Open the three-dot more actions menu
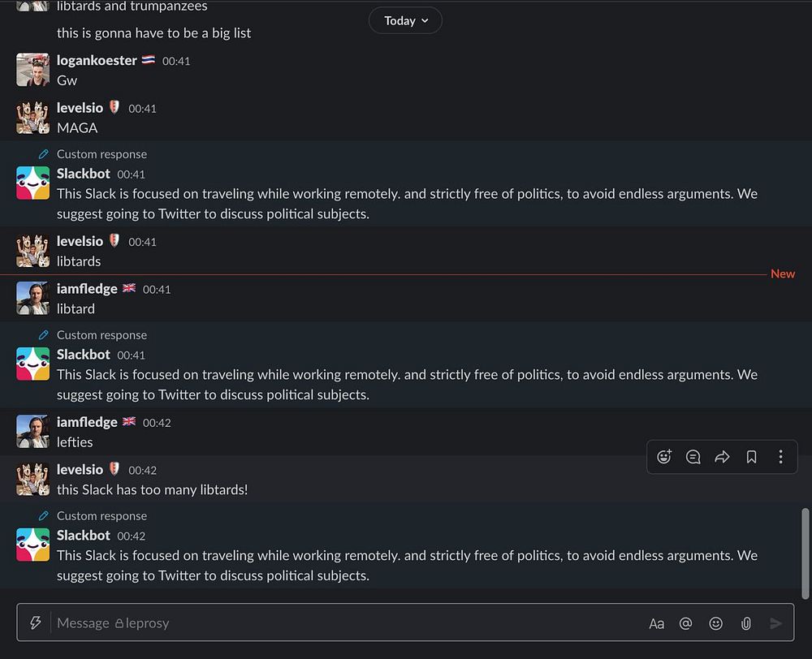Image resolution: width=812 pixels, height=659 pixels. 780,457
